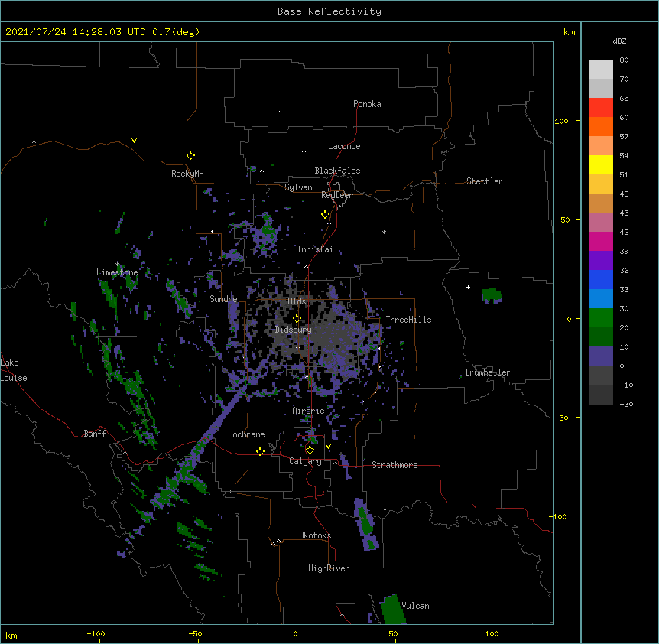This screenshot has width=659, height=644.
Task: Click the Limestone label
Action: pos(117,272)
